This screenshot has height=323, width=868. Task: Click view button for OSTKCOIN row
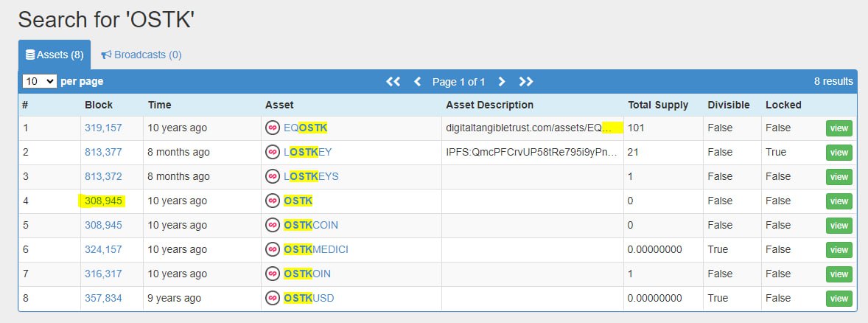pos(839,226)
